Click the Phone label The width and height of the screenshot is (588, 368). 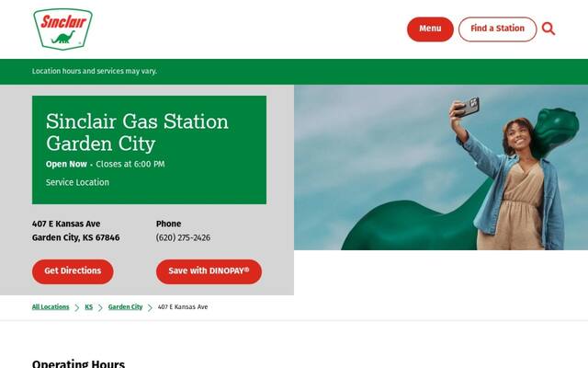pos(168,224)
